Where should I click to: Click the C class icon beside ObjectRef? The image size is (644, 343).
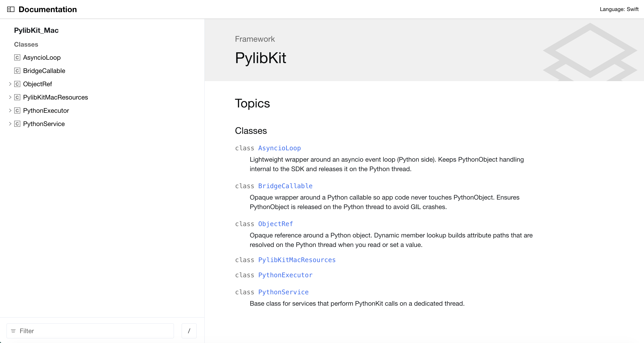(17, 84)
